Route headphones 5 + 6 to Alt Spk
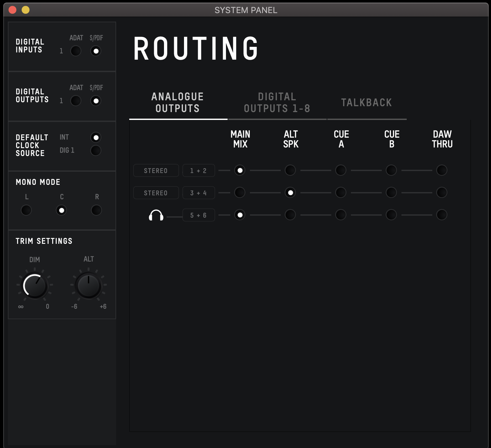 coord(290,215)
